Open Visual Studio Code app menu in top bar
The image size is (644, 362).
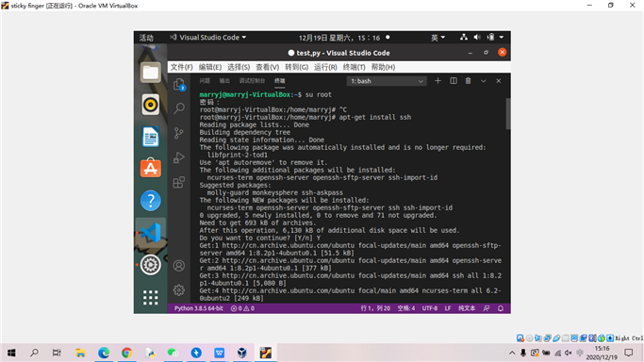[208, 38]
